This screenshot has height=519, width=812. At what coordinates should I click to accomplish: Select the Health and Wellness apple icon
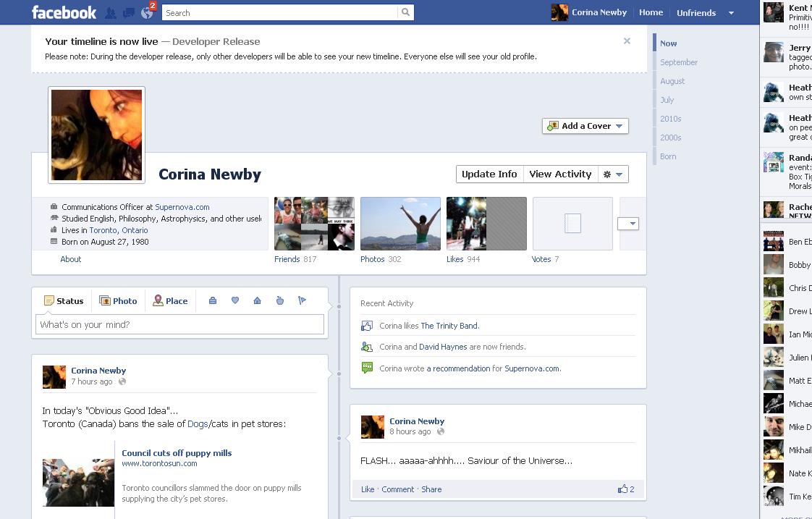[x=280, y=300]
